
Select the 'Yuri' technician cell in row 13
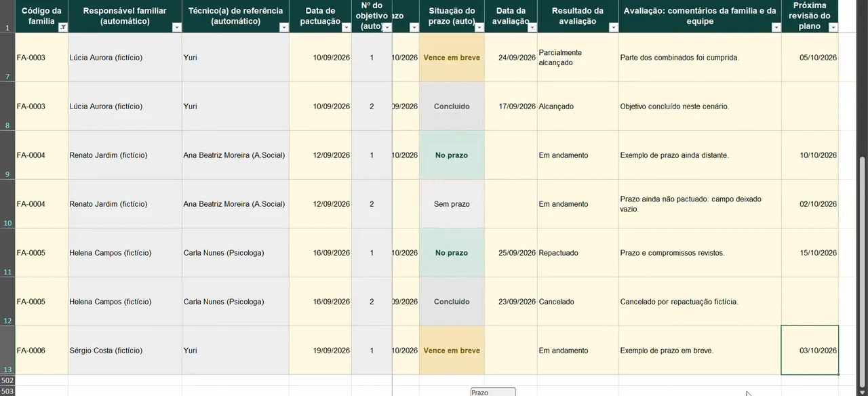click(x=235, y=351)
